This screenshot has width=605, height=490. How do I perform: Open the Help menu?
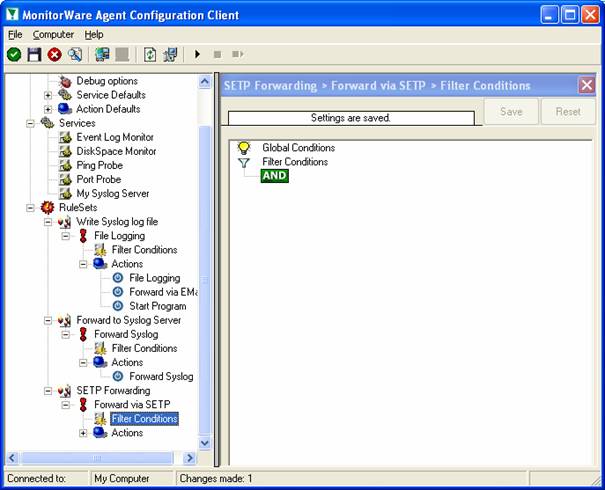[94, 35]
